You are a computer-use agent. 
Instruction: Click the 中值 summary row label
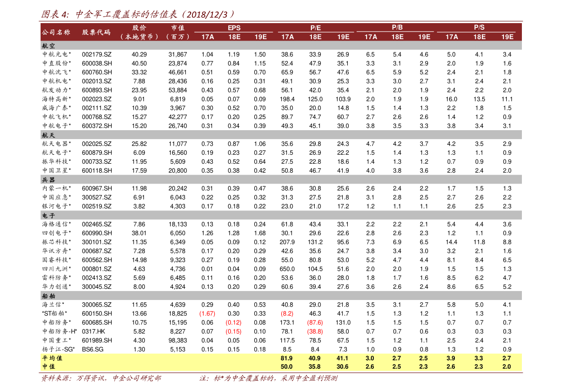pos(49,367)
